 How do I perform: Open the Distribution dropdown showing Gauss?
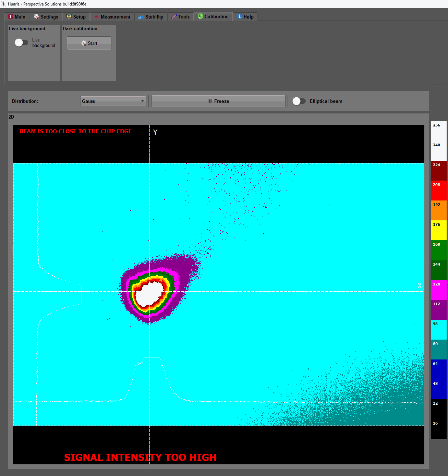point(113,101)
